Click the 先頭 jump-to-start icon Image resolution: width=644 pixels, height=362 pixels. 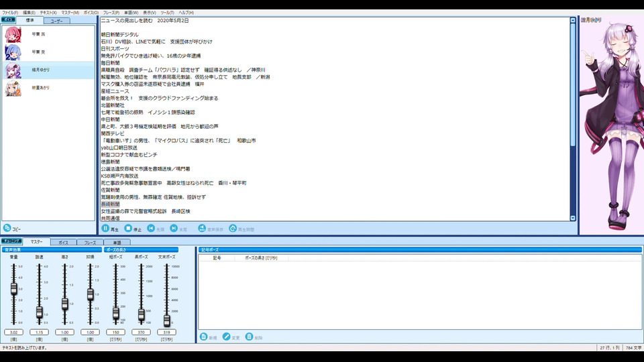(x=151, y=228)
